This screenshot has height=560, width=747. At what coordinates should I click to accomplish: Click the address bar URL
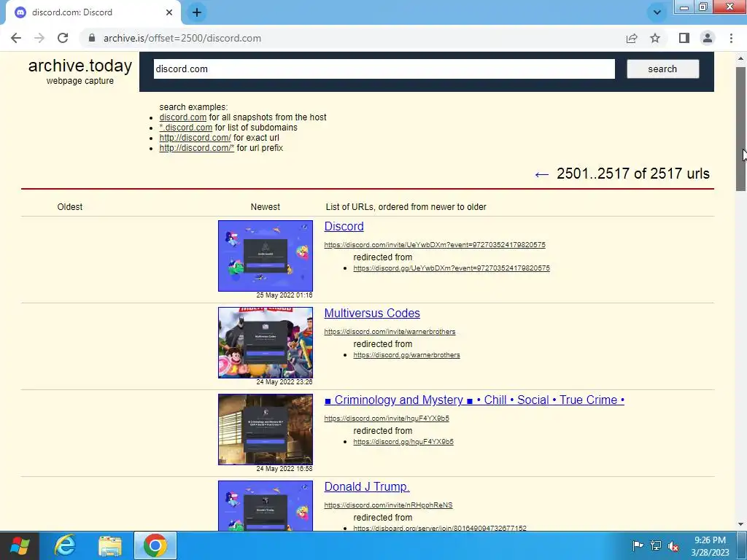pos(182,38)
